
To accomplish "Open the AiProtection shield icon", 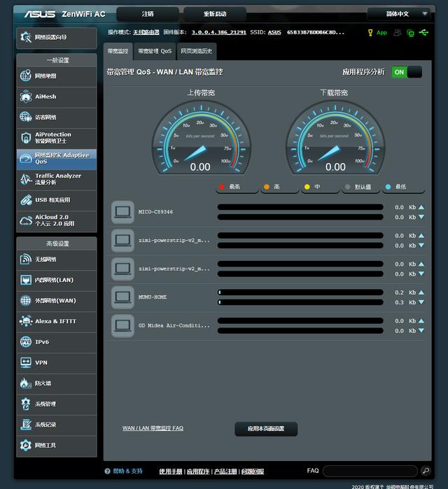I will pyautogui.click(x=26, y=137).
